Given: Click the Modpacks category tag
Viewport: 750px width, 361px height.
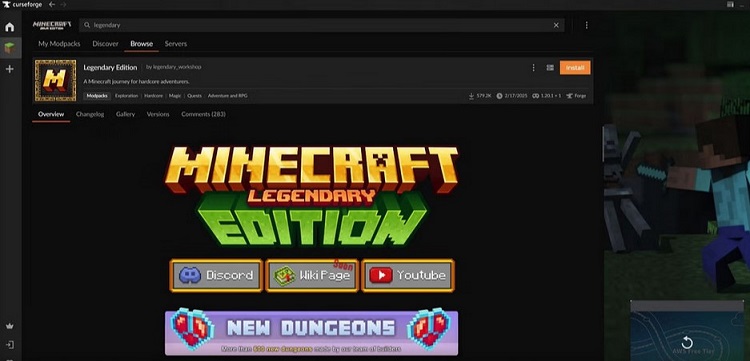Looking at the screenshot, I should point(97,96).
